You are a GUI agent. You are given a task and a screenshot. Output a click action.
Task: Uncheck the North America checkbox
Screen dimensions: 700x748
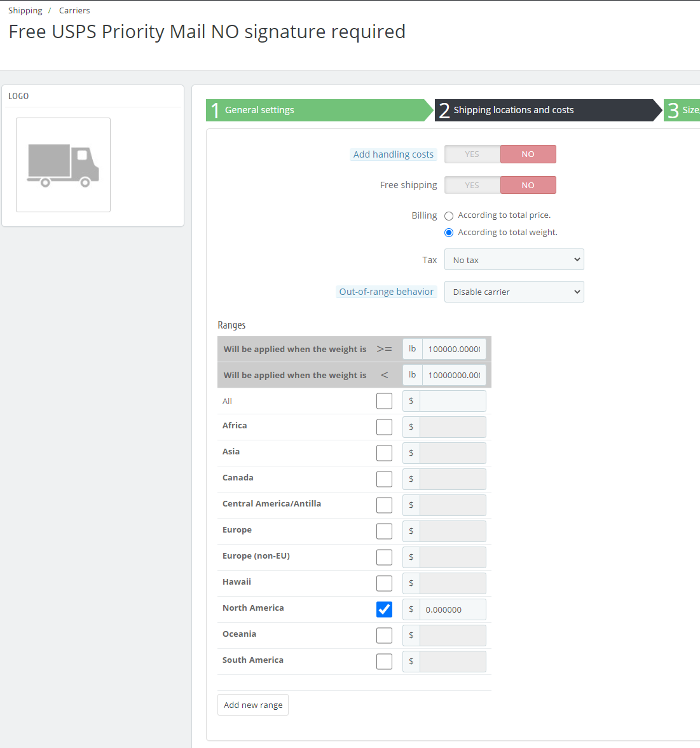point(384,609)
